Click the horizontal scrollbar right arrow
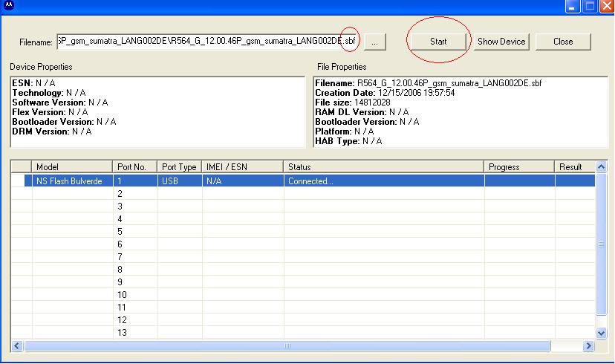Viewport: 615px width, 364px height. [x=588, y=345]
